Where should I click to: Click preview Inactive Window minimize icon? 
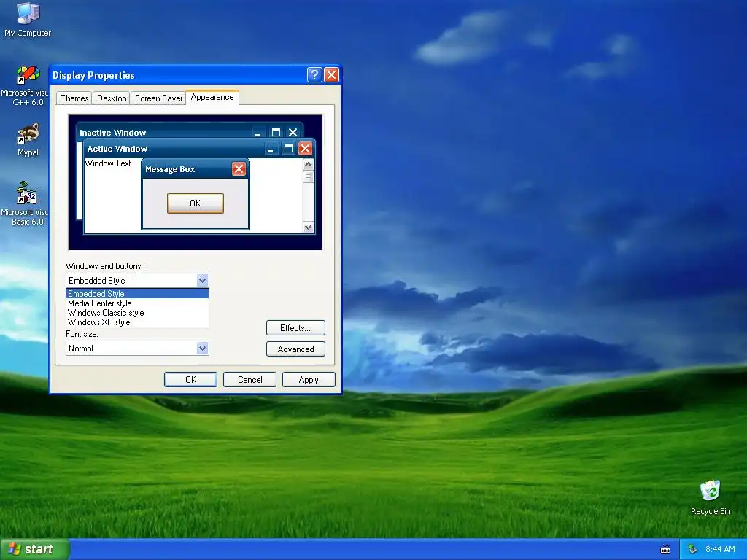point(258,133)
